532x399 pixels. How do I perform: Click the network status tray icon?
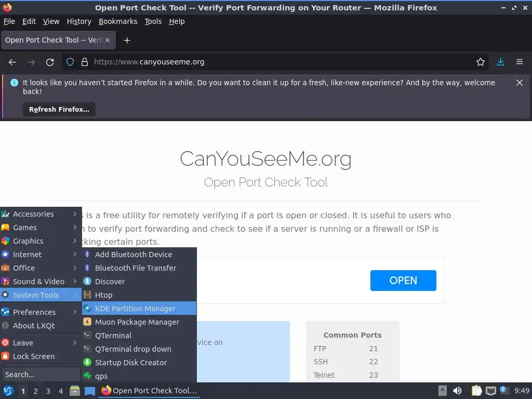click(x=490, y=391)
